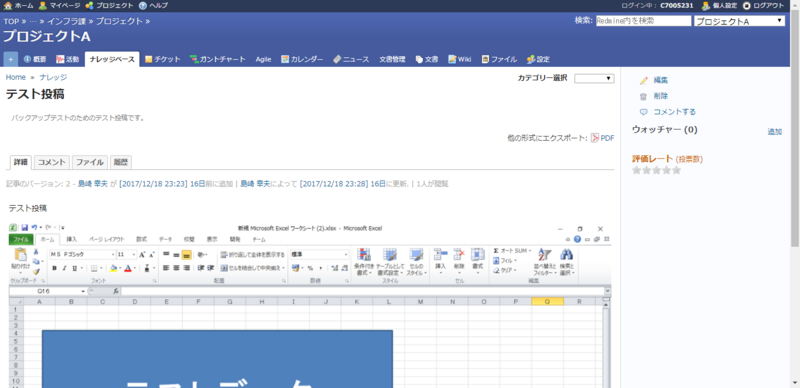Click 並べ替えとフィルター in Excel image
This screenshot has width=800, height=388.
545,261
